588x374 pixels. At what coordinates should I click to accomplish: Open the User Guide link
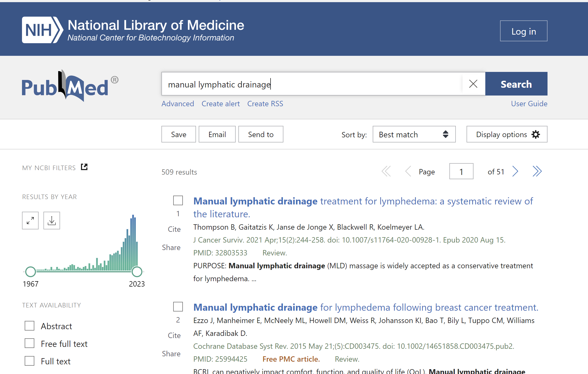click(x=529, y=104)
